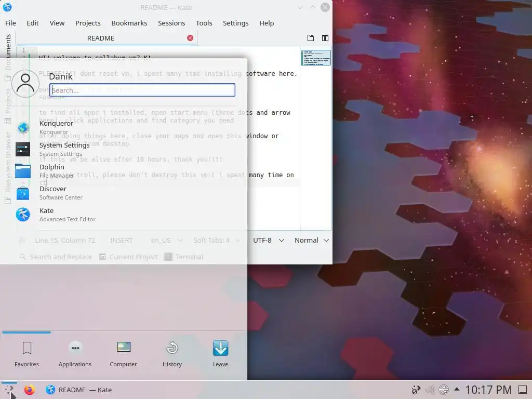The width and height of the screenshot is (532, 399).
Task: Open the Projects menu in Kate
Action: tap(88, 23)
